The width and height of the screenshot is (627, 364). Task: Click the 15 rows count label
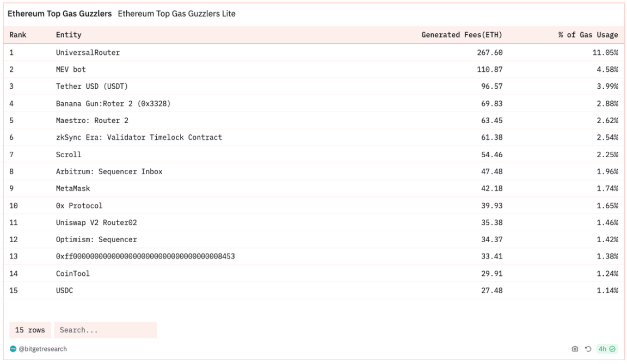[x=30, y=330]
